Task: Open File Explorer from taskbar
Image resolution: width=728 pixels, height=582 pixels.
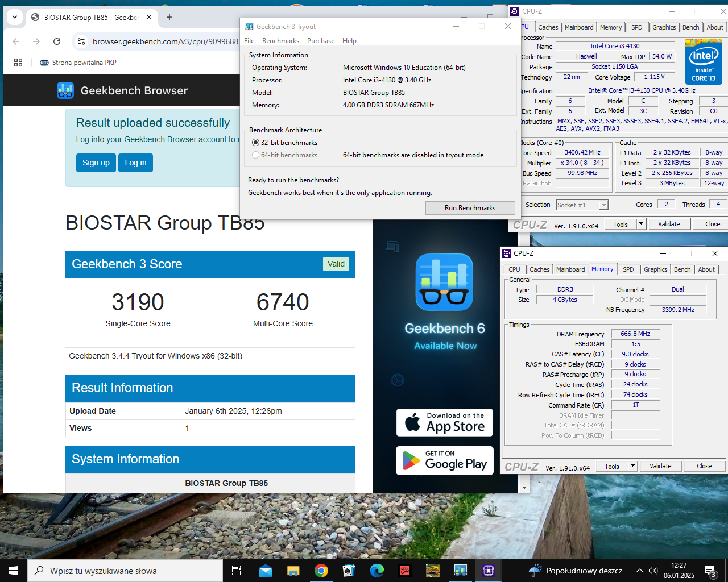Action: click(293, 571)
